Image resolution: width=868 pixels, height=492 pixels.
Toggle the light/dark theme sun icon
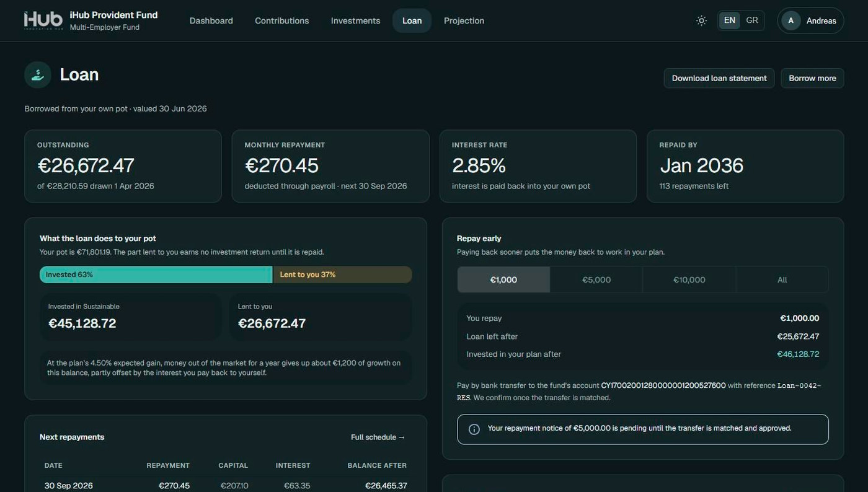tap(701, 20)
